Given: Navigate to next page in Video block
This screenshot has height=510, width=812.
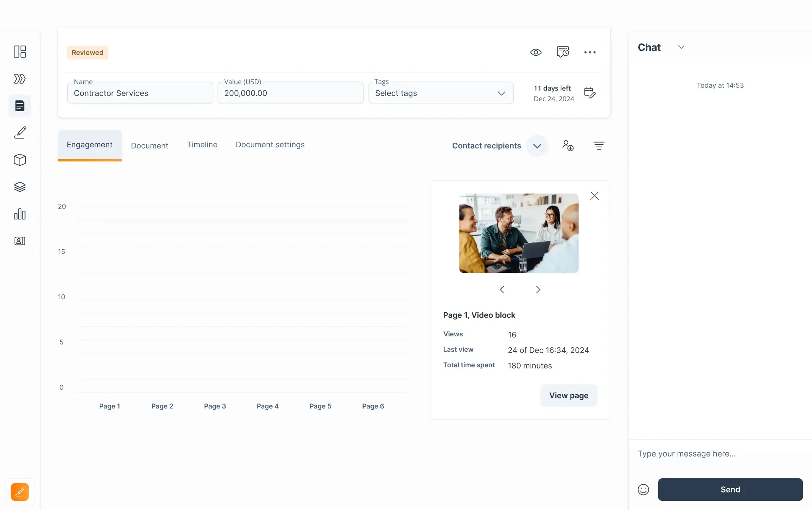Looking at the screenshot, I should [538, 289].
